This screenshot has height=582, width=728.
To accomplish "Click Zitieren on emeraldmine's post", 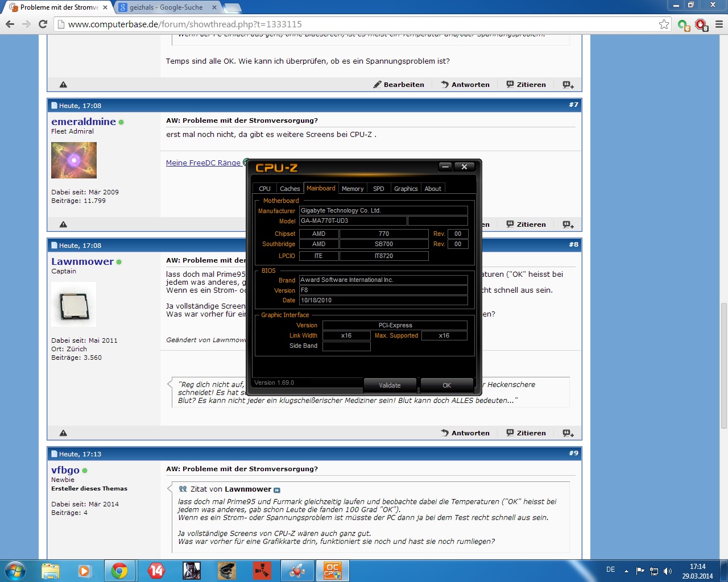I will click(526, 225).
